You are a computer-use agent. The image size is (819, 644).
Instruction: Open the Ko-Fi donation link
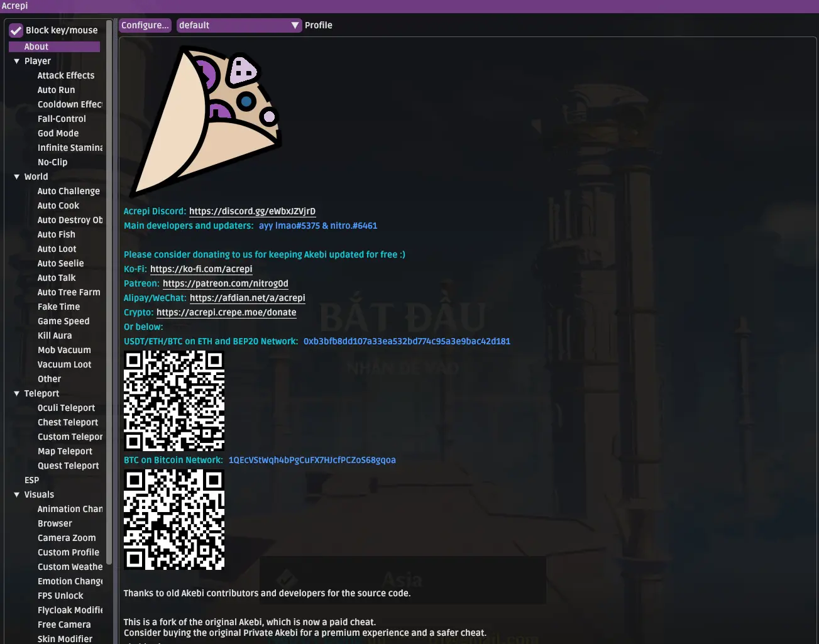coord(201,269)
